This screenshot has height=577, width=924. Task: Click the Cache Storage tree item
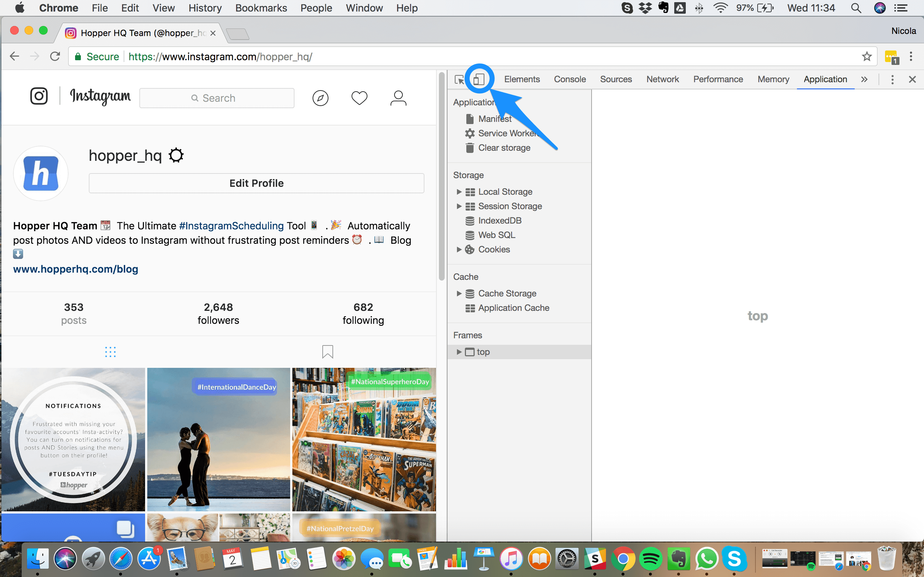point(507,292)
